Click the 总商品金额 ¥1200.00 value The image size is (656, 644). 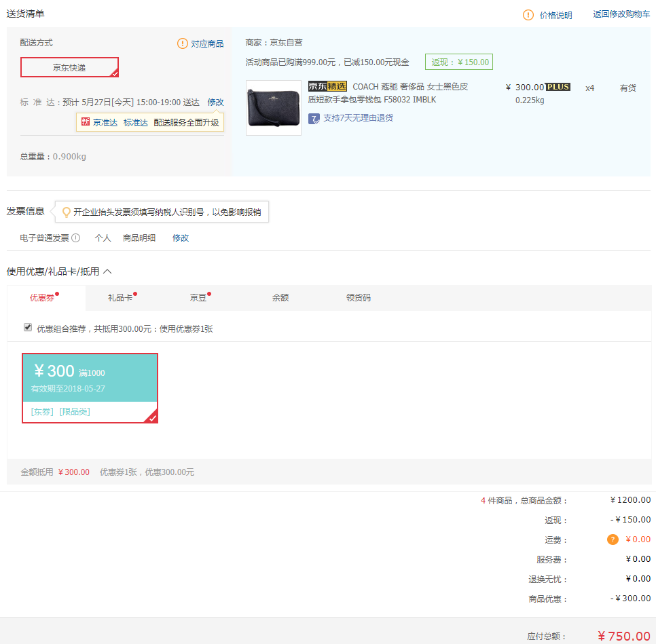click(x=630, y=499)
